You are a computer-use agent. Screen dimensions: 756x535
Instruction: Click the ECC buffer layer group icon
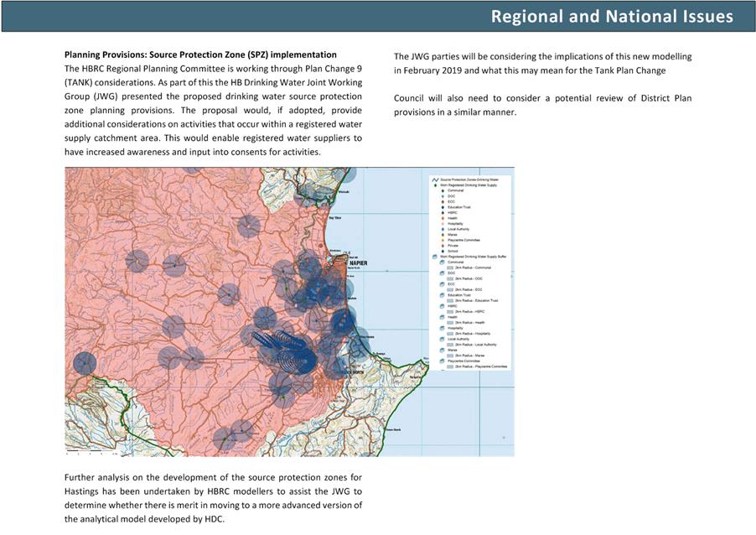(443, 284)
